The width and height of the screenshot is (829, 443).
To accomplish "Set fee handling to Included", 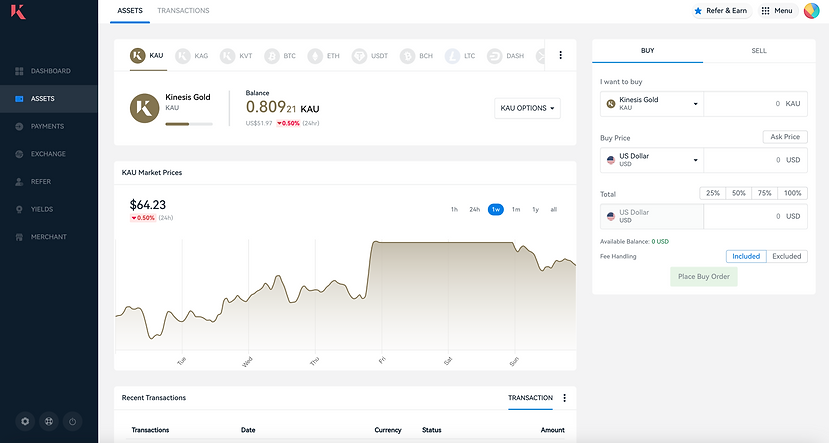I will [746, 256].
